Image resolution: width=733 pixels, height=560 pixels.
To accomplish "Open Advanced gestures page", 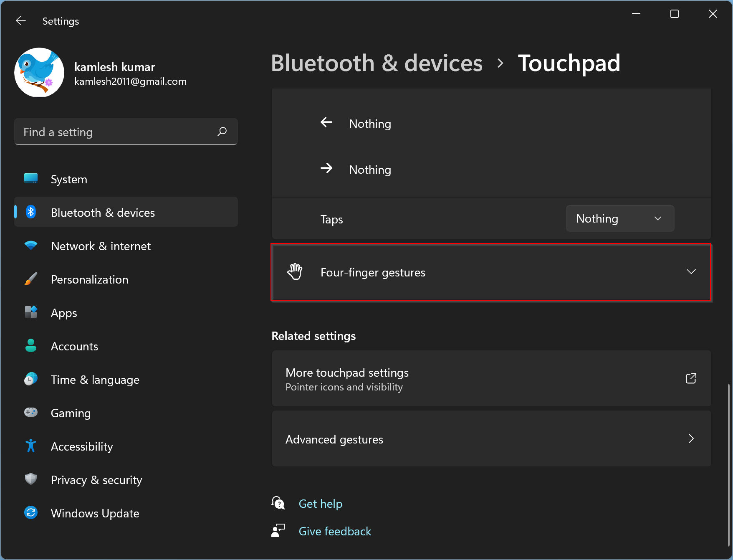I will [491, 438].
